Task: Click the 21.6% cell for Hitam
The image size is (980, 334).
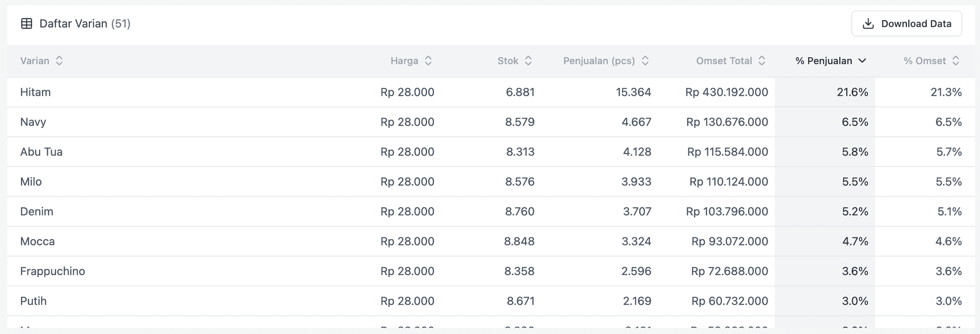Action: pos(852,92)
